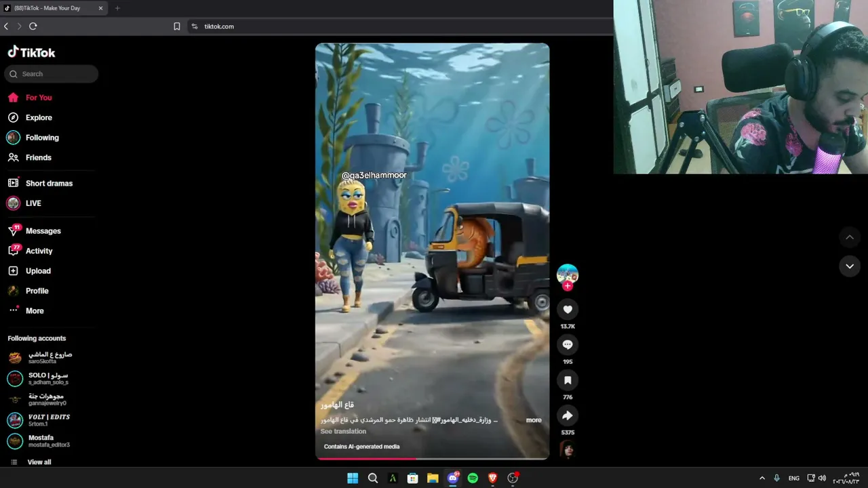
Task: Share the video with the arrow icon
Action: 568,415
